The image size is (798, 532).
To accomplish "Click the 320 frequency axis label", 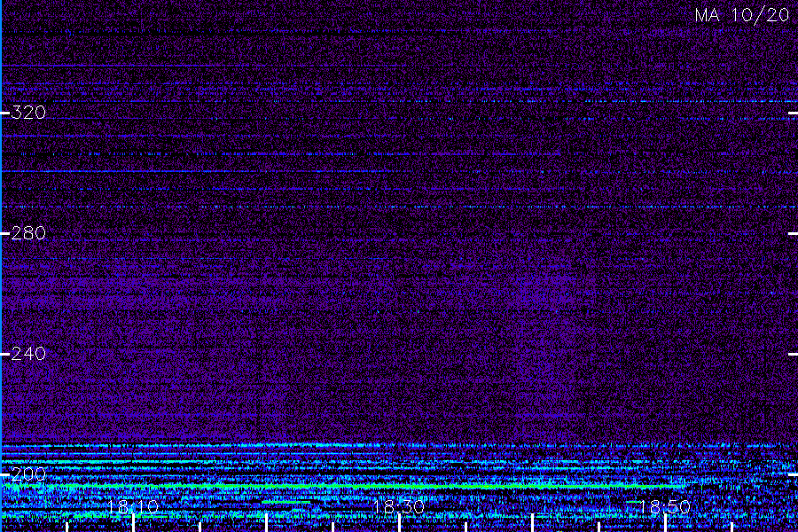I will (x=28, y=113).
